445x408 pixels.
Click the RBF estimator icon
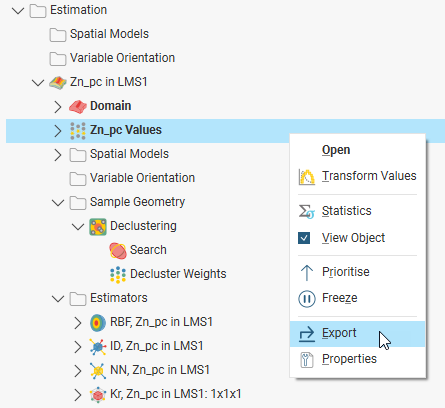(98, 322)
